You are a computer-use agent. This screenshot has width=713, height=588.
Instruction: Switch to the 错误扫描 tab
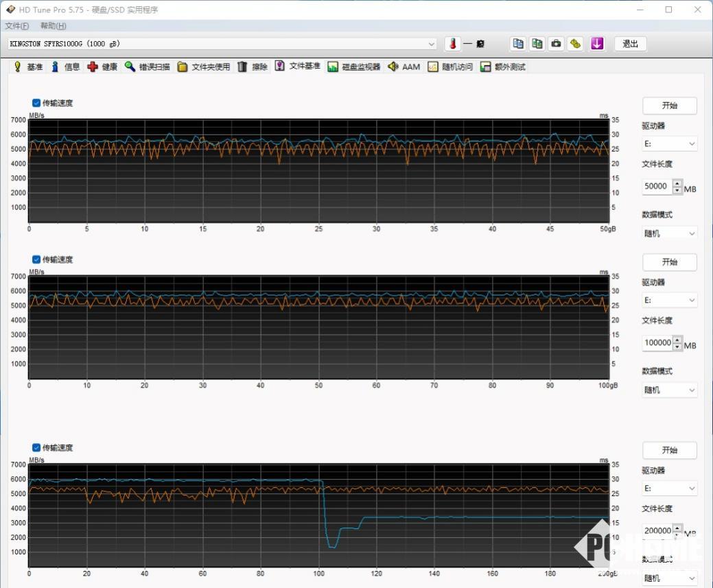click(148, 67)
